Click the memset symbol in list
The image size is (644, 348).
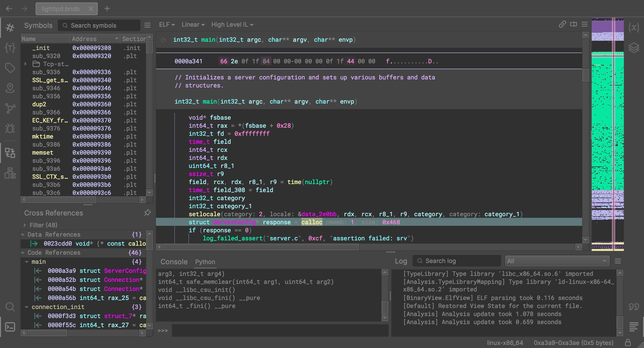tap(43, 152)
